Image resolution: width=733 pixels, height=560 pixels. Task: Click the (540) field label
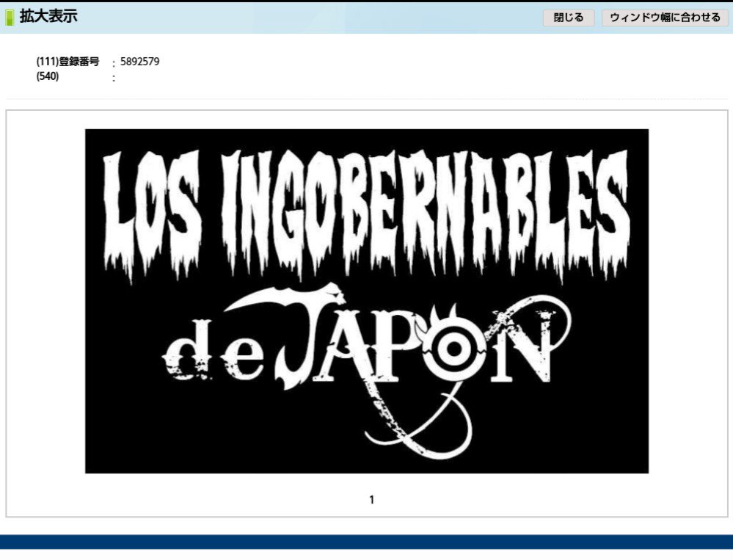[x=48, y=76]
